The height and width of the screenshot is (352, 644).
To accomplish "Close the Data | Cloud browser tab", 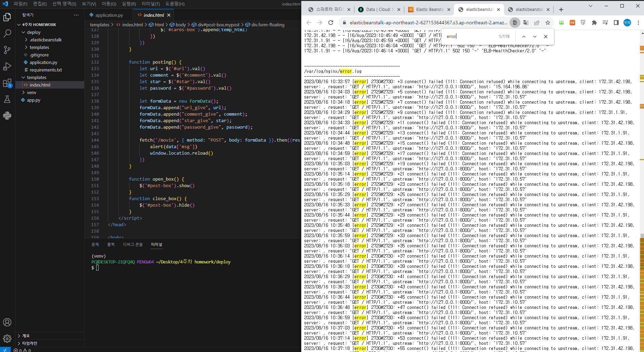I will (x=399, y=10).
